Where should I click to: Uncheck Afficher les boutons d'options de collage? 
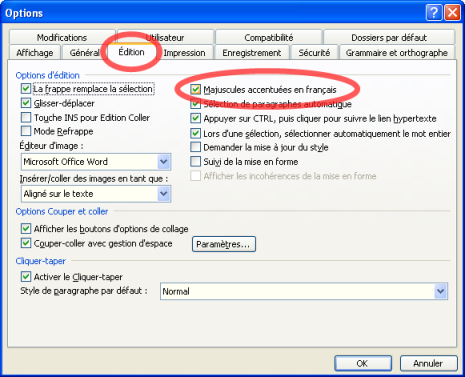point(26,229)
